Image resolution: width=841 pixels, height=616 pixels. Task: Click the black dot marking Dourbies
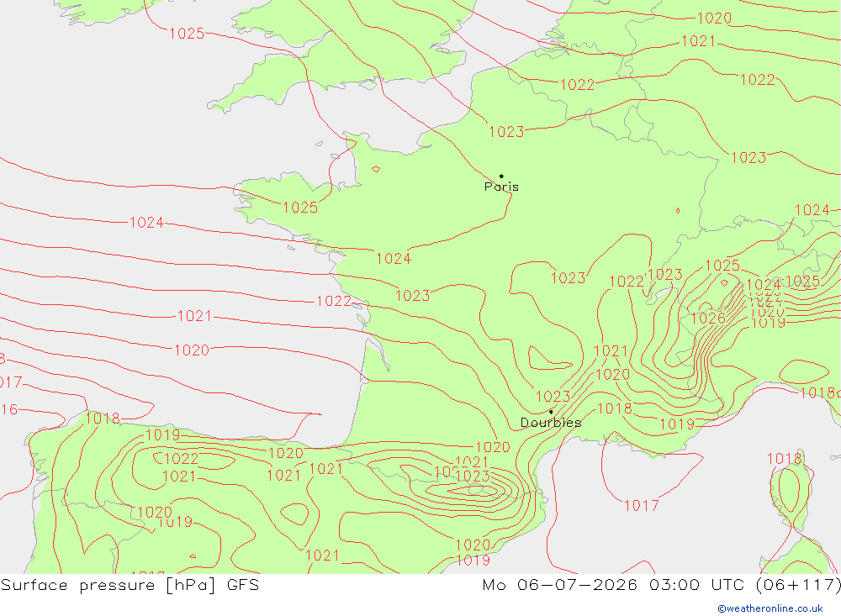click(551, 412)
